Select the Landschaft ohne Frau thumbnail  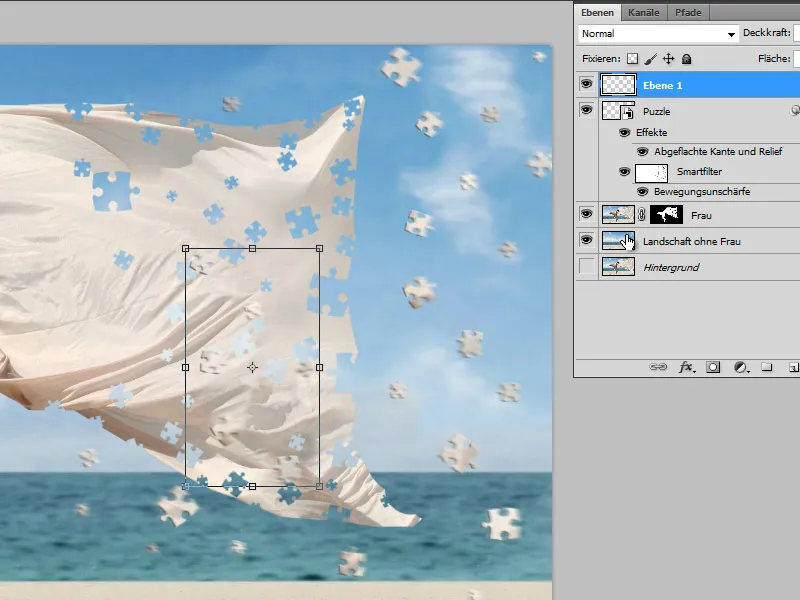point(618,241)
